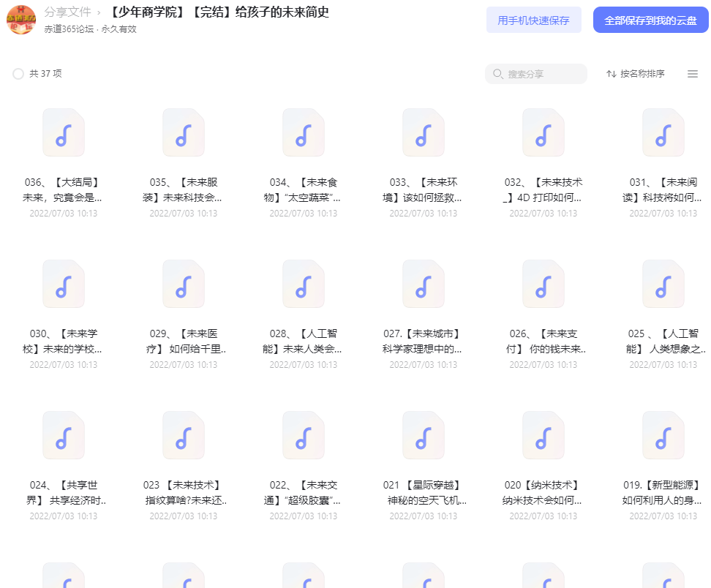Open audio file icon for 033 【未来环境】
This screenshot has height=588, width=711.
tap(423, 132)
